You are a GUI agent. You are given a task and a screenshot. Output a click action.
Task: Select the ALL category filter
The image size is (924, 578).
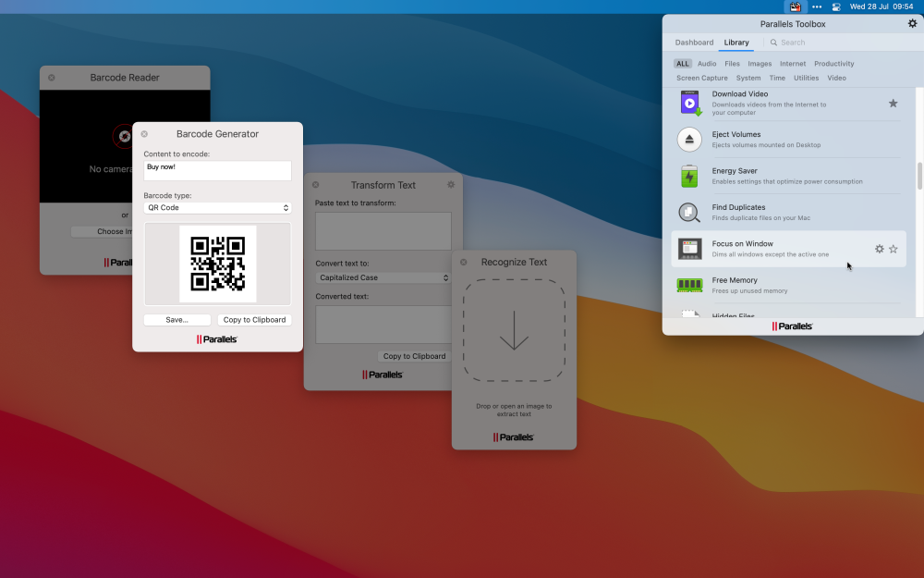[x=682, y=64]
